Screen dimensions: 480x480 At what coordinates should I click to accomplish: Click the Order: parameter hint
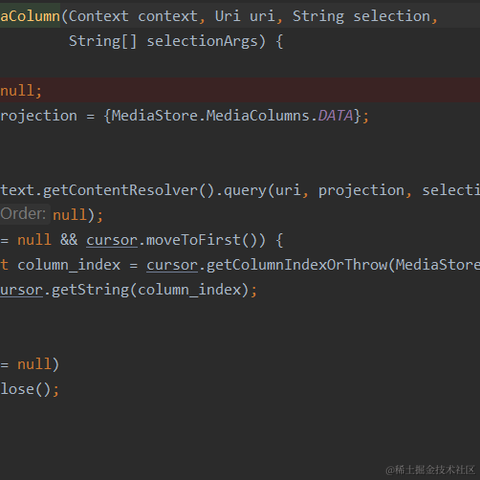[x=23, y=213]
